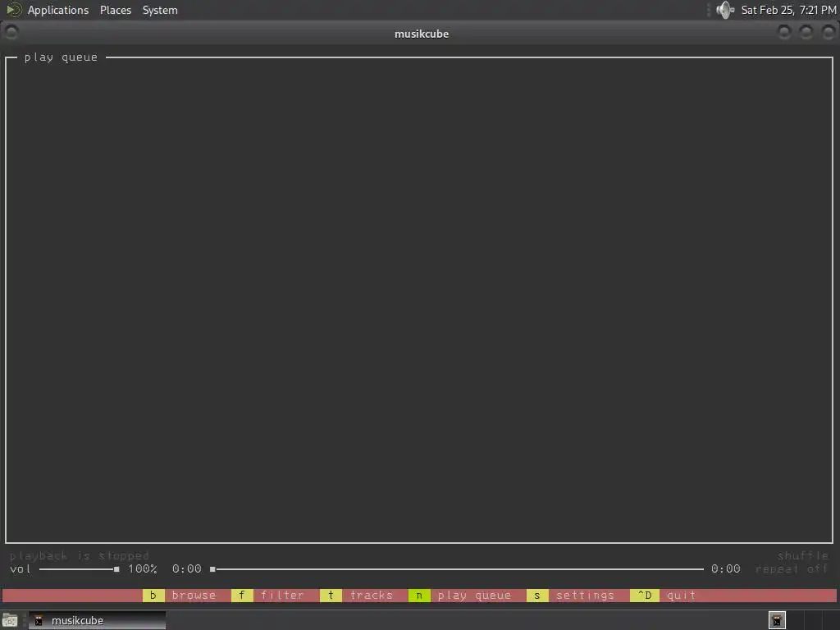Screen dimensions: 840x630
Task: Open the filter view shortcut
Action: [268, 596]
